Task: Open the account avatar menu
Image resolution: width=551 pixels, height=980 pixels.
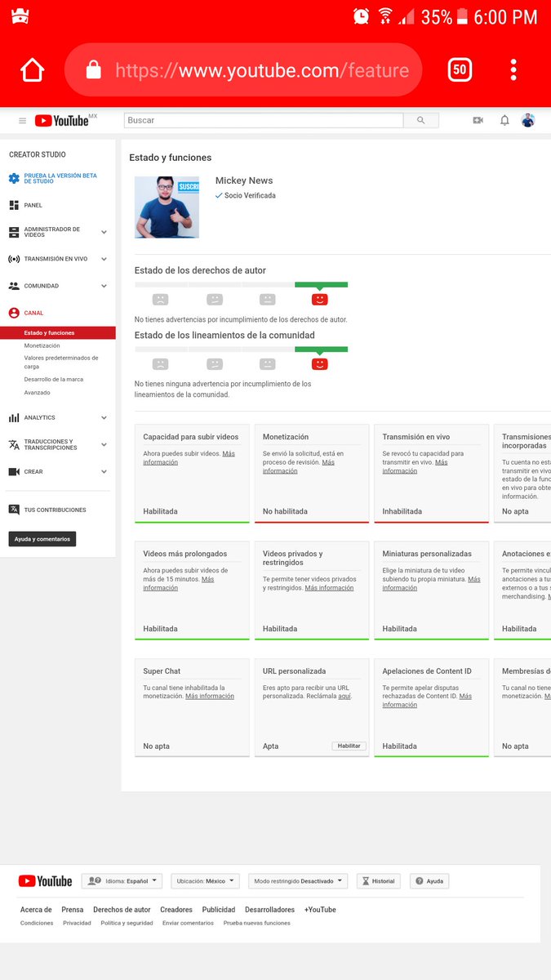Action: coord(528,120)
